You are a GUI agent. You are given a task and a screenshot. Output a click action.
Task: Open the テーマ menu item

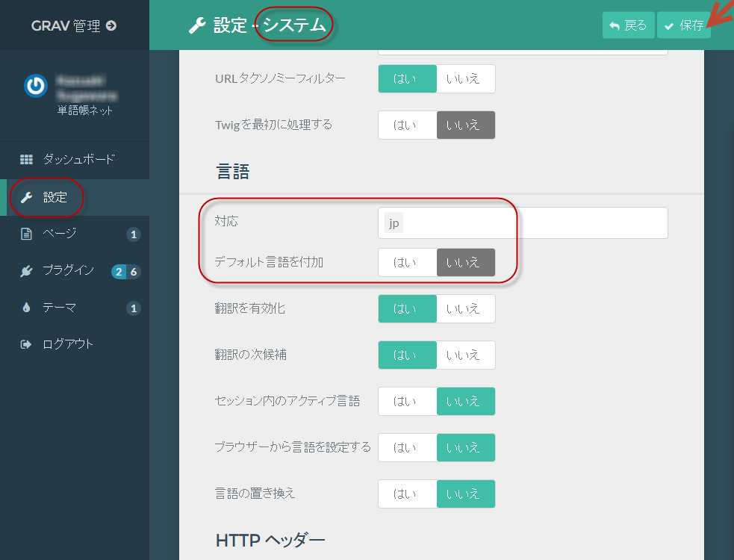pyautogui.click(x=60, y=308)
